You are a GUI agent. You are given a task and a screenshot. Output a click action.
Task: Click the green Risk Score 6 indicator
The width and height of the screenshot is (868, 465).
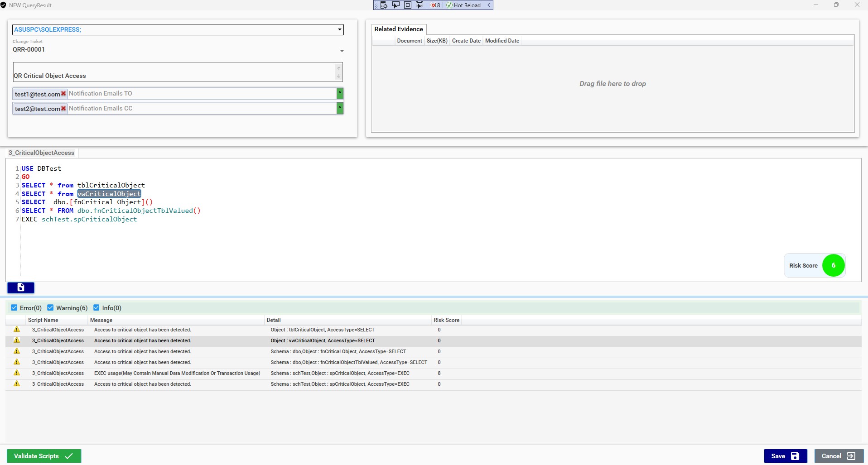tap(833, 265)
